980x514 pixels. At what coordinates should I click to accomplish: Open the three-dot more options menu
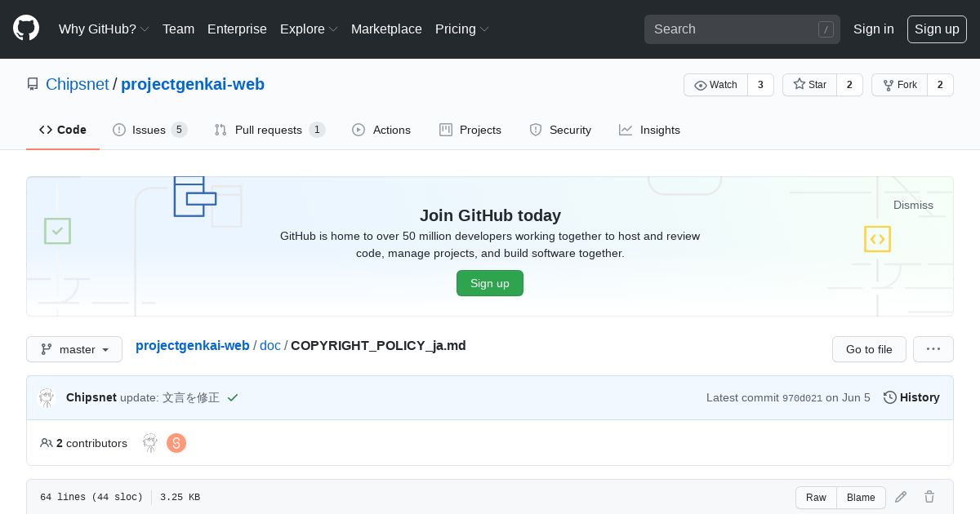pos(933,349)
